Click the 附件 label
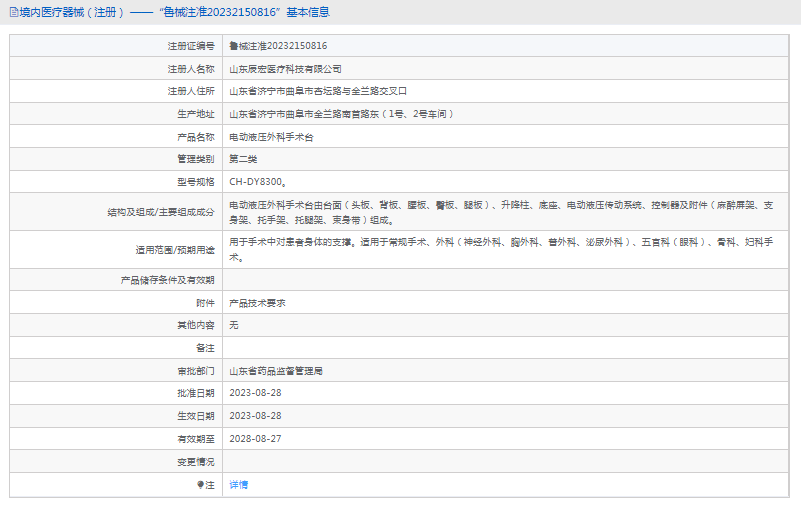The height and width of the screenshot is (506, 801). tap(205, 303)
